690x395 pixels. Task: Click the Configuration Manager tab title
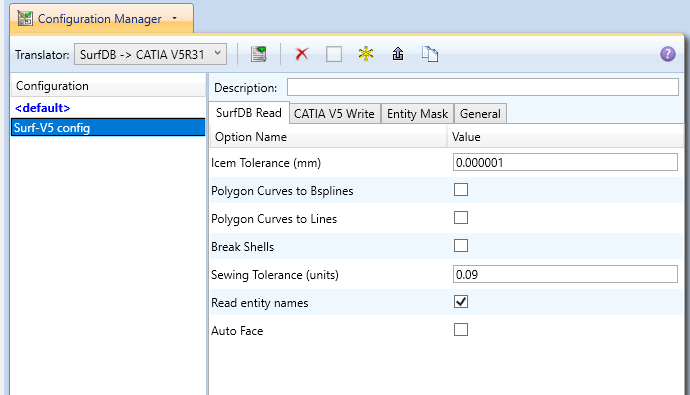point(100,19)
